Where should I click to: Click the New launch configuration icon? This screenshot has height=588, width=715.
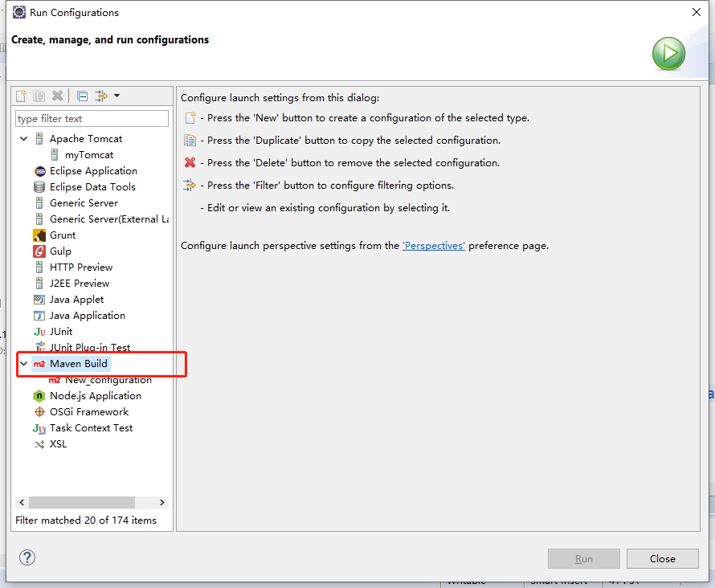22,96
